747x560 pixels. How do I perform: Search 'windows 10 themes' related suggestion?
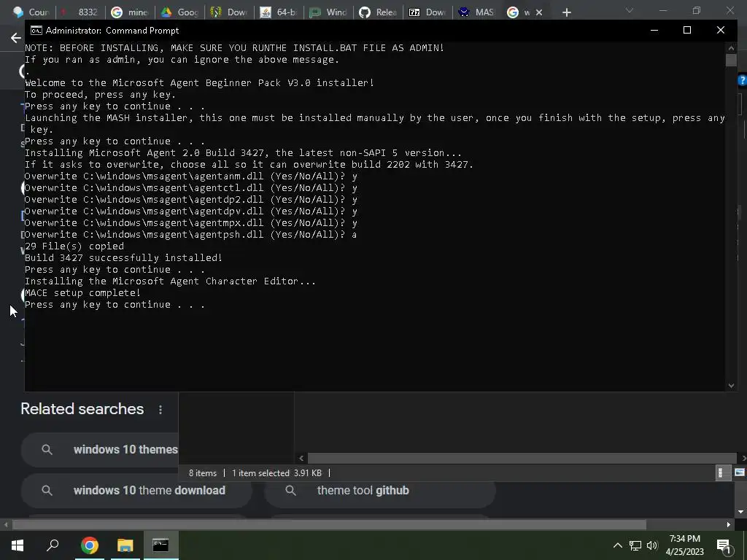[99, 449]
